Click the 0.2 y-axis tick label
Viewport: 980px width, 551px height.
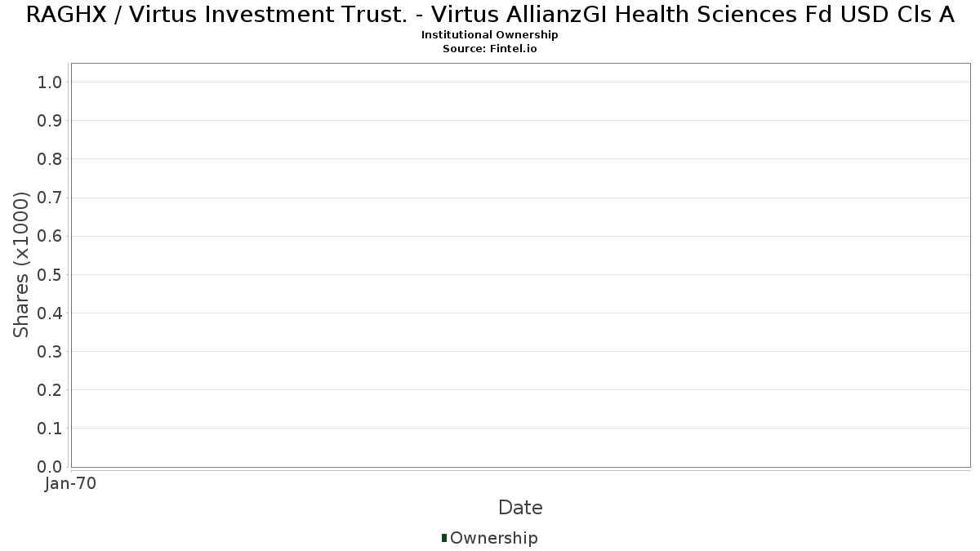50,390
